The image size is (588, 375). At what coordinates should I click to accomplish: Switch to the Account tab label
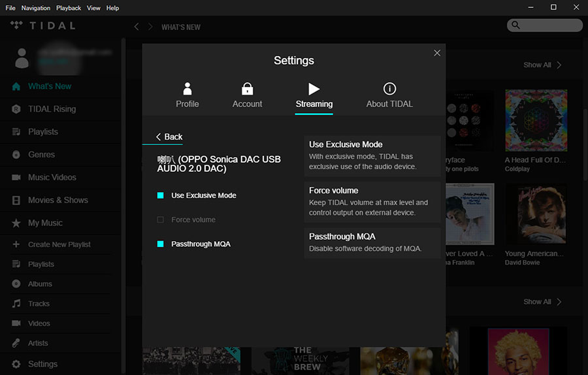coord(247,104)
